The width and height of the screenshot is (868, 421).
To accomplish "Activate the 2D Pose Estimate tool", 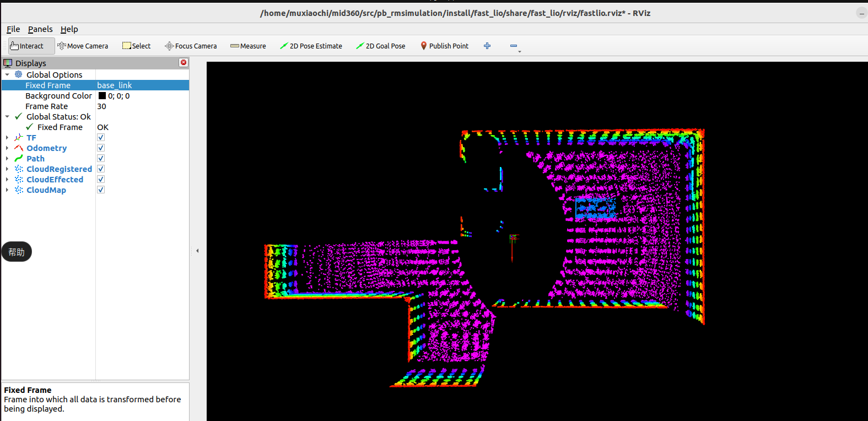I will click(311, 46).
